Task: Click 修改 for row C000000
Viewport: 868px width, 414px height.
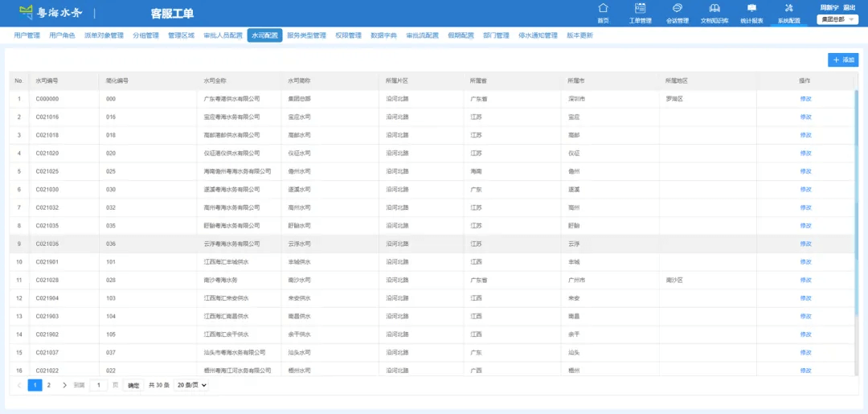Action: pos(805,99)
